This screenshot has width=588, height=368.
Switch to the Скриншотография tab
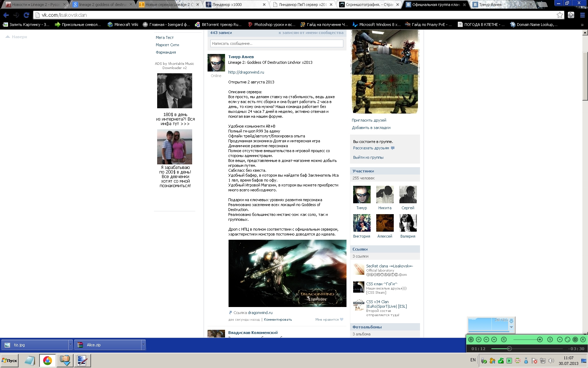coord(368,5)
